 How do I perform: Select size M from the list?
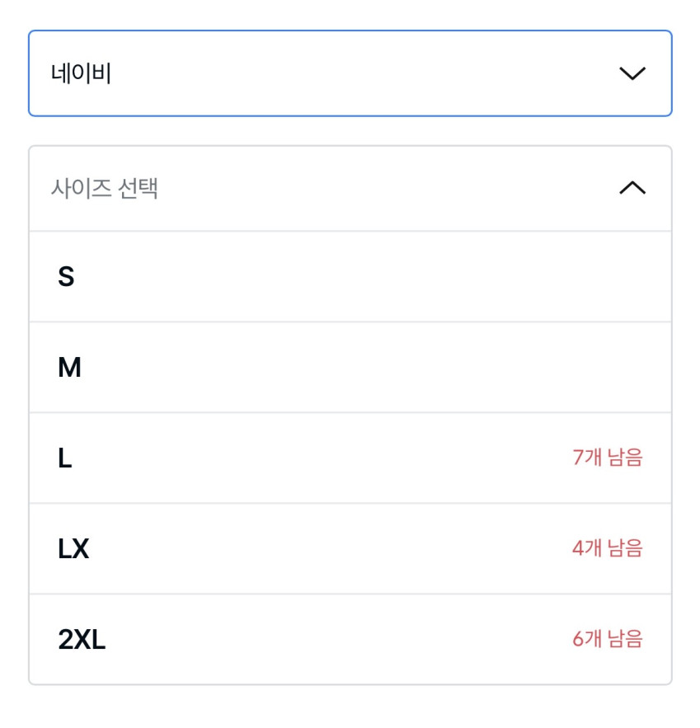point(350,368)
